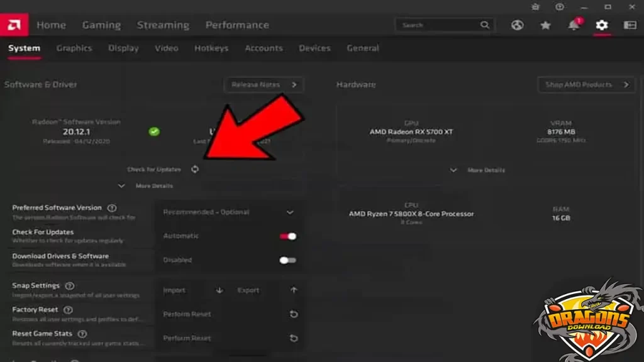The image size is (644, 362).
Task: Open the web browser globe icon
Action: [x=517, y=25]
